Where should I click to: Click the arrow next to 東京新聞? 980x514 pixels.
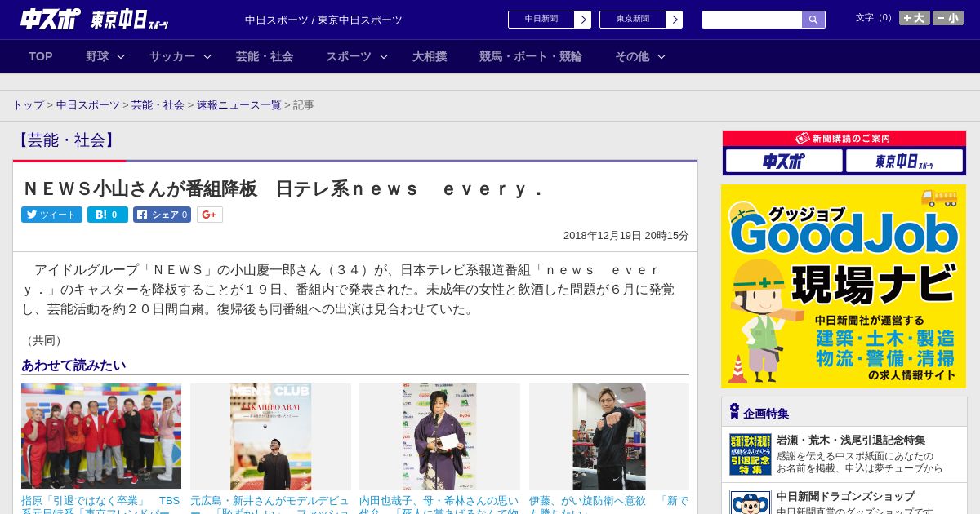coord(675,20)
